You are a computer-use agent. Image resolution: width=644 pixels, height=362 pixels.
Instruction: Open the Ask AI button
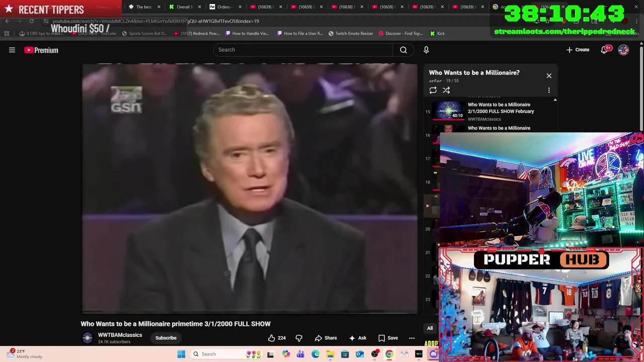[x=358, y=338]
